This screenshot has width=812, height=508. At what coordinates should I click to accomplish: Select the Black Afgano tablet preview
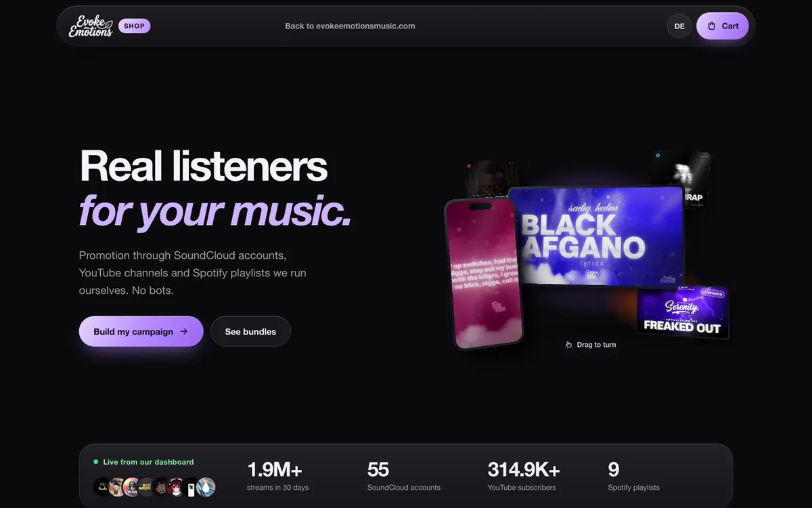[596, 238]
